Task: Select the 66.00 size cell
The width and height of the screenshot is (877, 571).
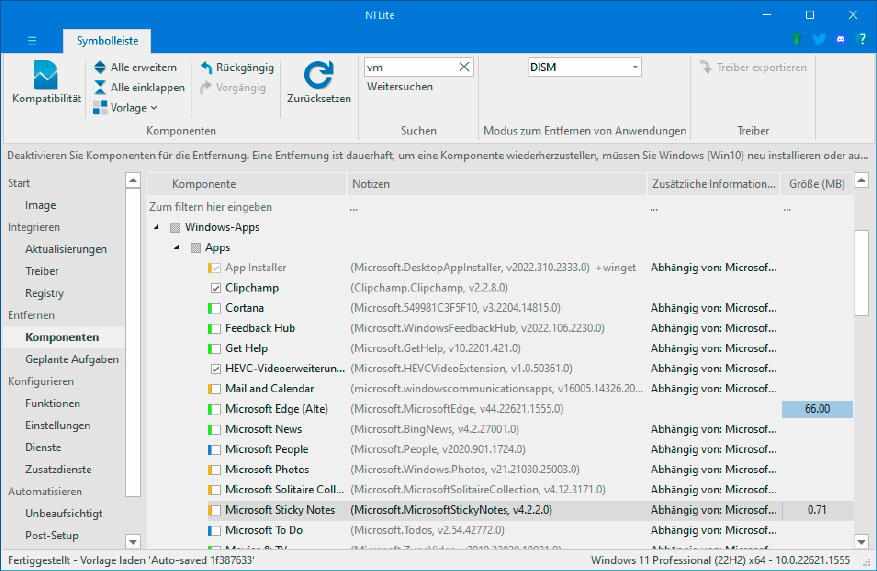Action: (817, 409)
